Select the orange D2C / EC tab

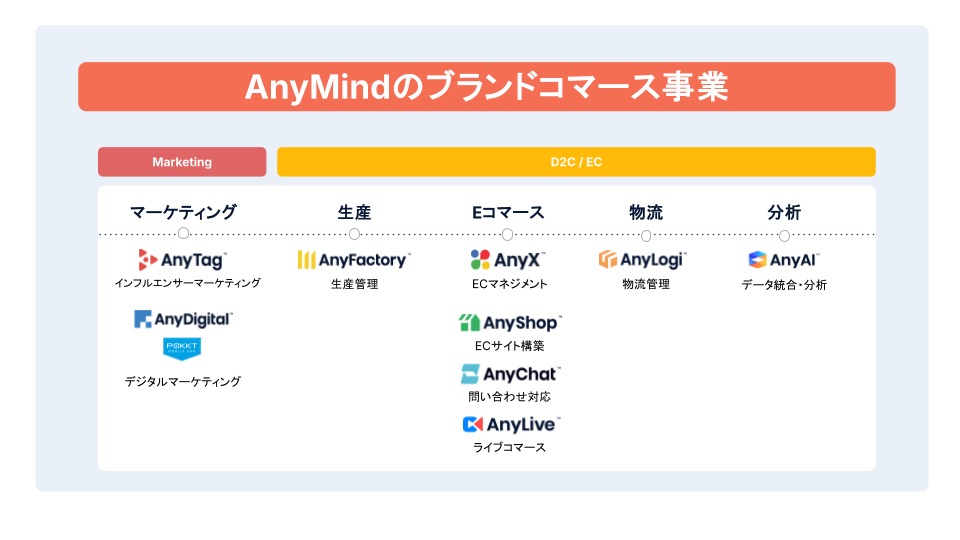(576, 162)
